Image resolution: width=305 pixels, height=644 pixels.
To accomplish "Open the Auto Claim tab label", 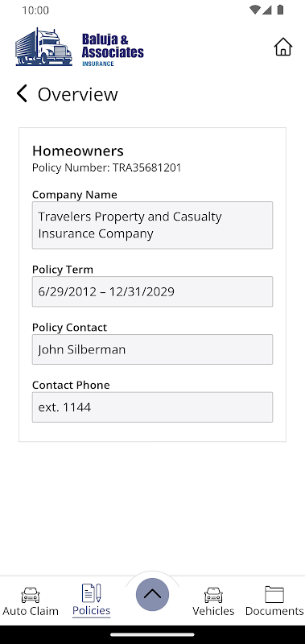I will click(x=31, y=611).
